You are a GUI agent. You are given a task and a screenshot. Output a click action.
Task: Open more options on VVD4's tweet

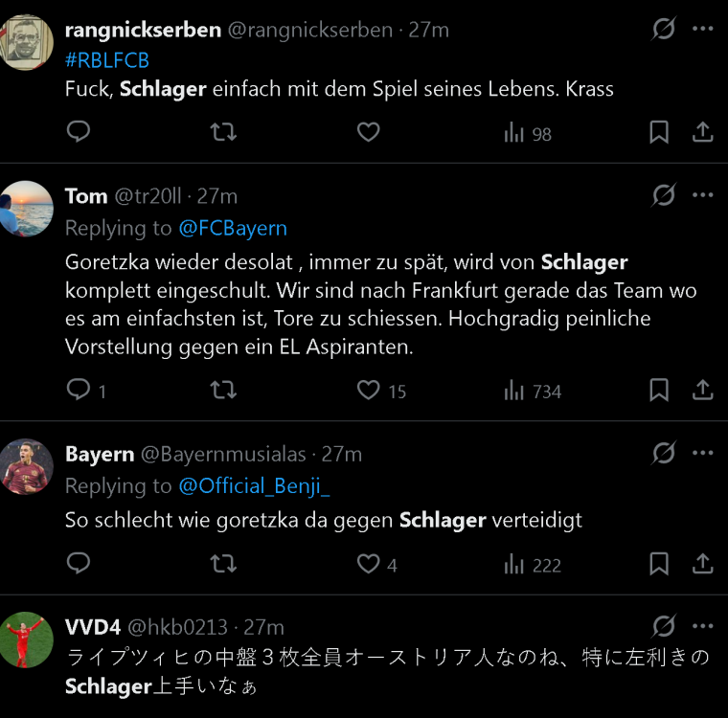(703, 626)
